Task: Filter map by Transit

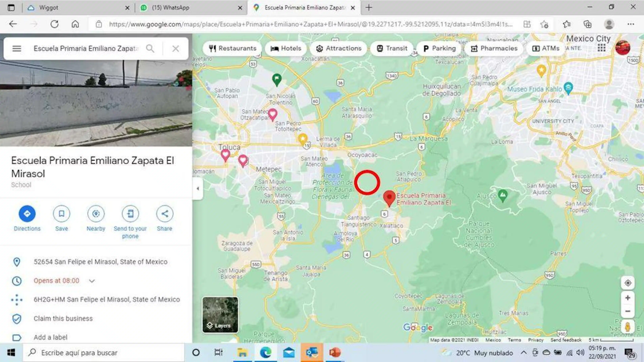Action: coord(392,48)
